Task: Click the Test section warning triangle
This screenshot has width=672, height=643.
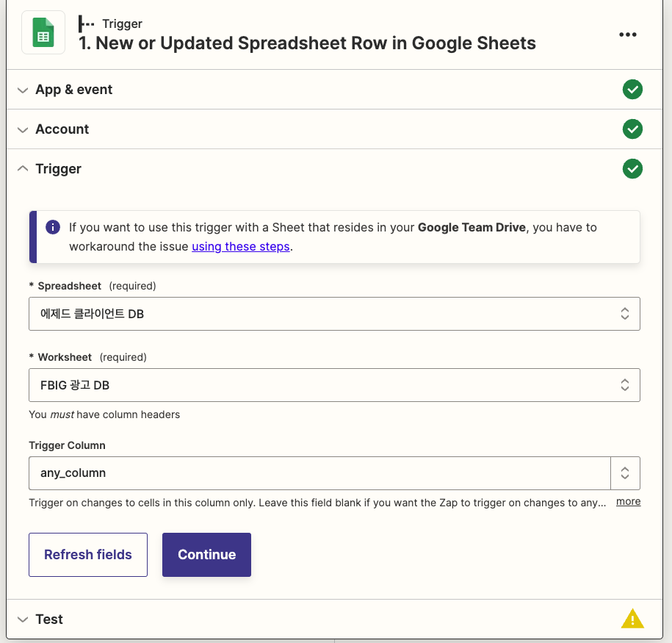Action: (x=632, y=619)
